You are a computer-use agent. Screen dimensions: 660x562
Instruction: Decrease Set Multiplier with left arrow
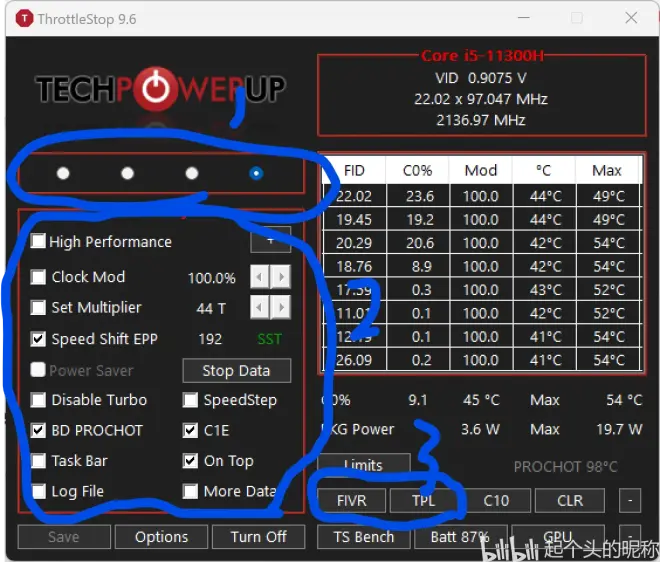[260, 307]
